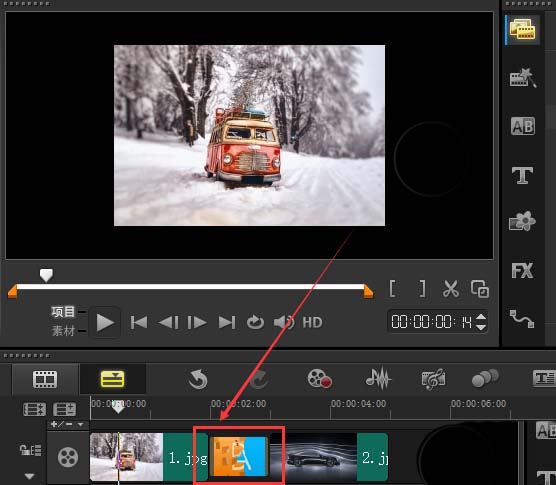Enlarge the preview window

point(480,289)
